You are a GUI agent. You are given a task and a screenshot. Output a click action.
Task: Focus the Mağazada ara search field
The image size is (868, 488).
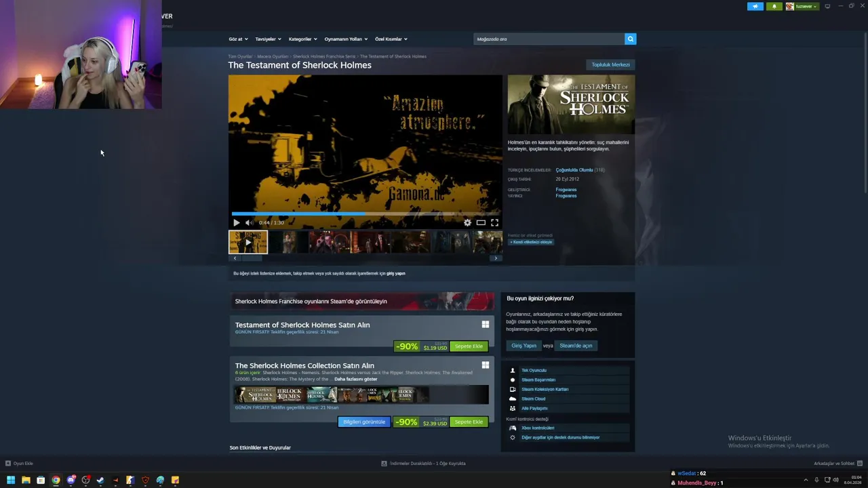click(x=549, y=39)
